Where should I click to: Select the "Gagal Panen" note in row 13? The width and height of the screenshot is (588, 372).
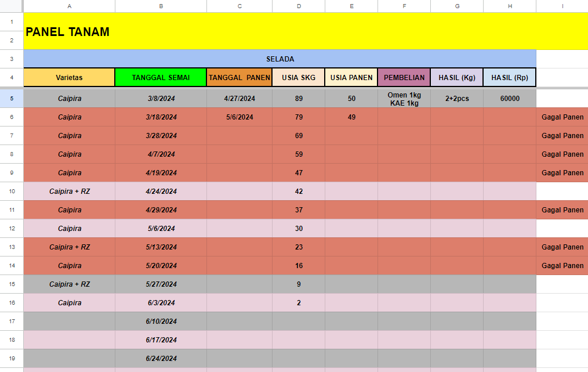pos(562,247)
